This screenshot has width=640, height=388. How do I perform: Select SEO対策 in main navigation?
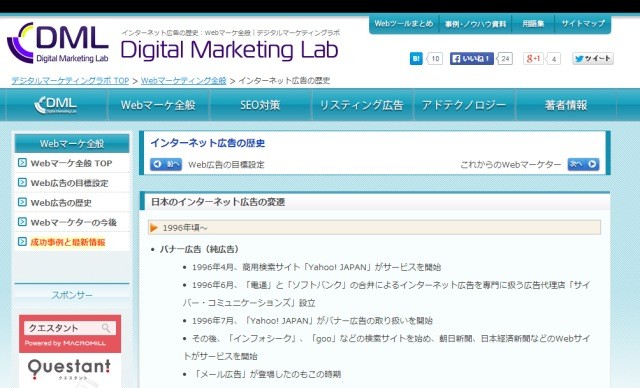tap(260, 105)
